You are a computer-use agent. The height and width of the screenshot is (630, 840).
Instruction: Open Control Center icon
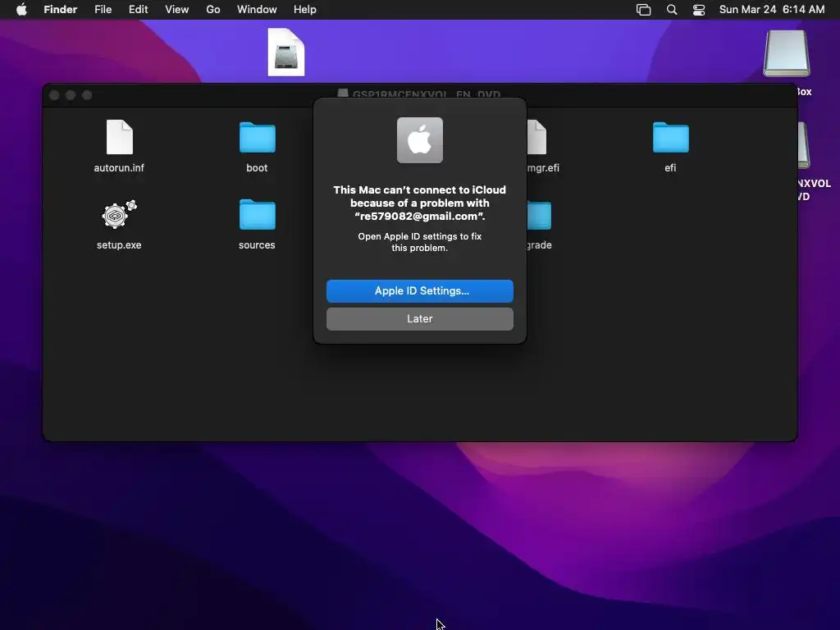[x=699, y=10]
